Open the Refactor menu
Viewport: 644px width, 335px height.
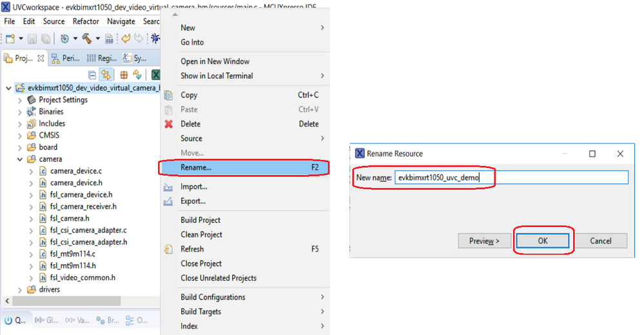coord(86,21)
